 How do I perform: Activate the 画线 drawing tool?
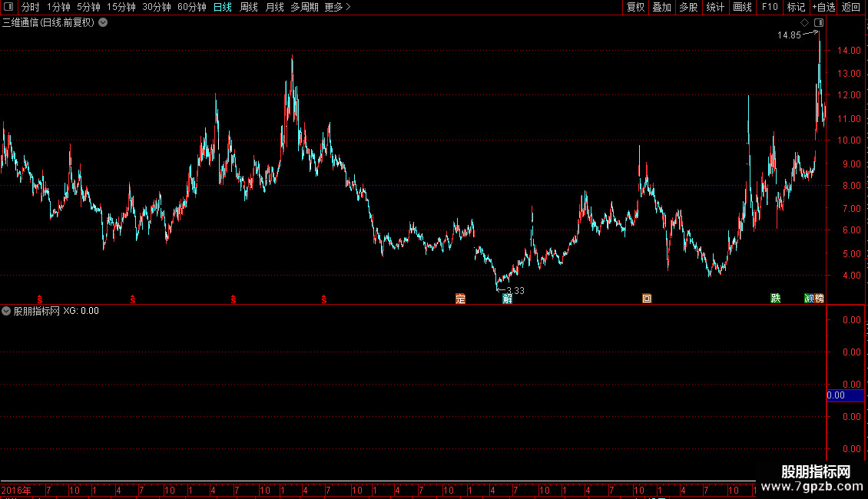tap(742, 7)
